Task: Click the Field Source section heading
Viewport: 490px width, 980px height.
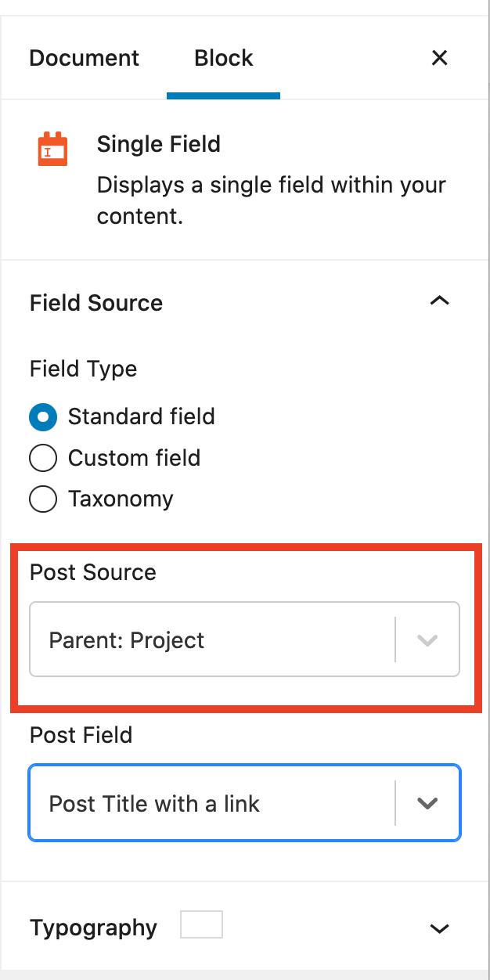Action: (96, 303)
